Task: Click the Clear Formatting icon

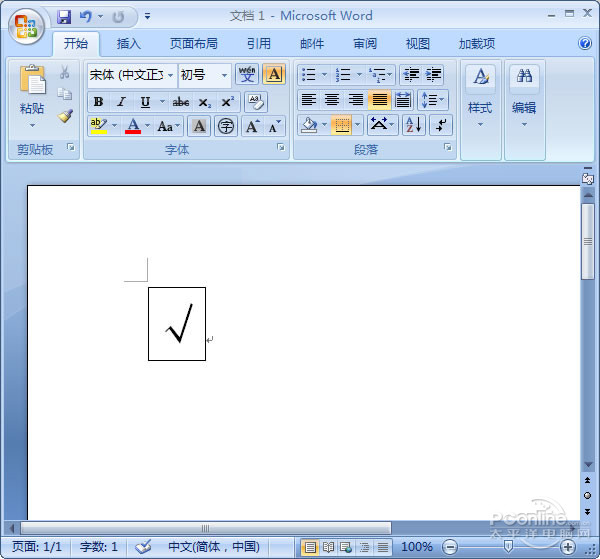Action: coord(256,101)
